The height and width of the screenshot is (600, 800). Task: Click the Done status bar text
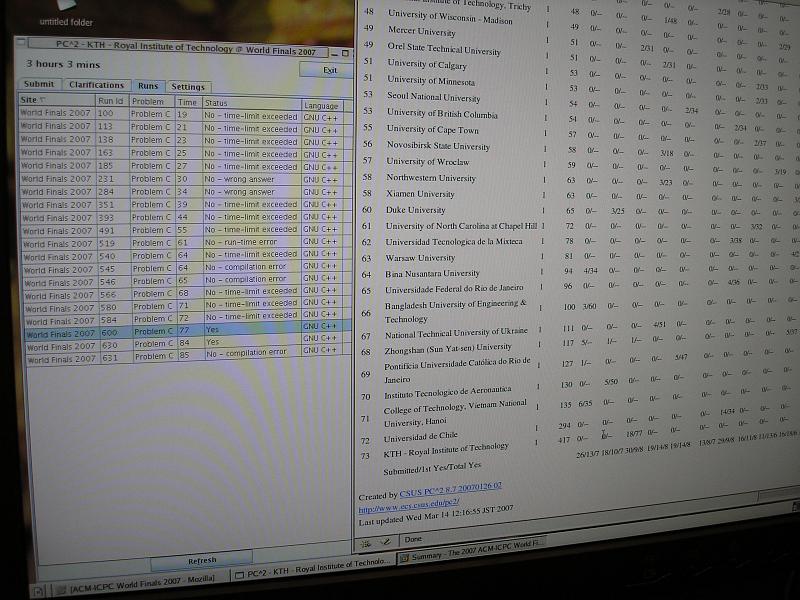pos(413,539)
